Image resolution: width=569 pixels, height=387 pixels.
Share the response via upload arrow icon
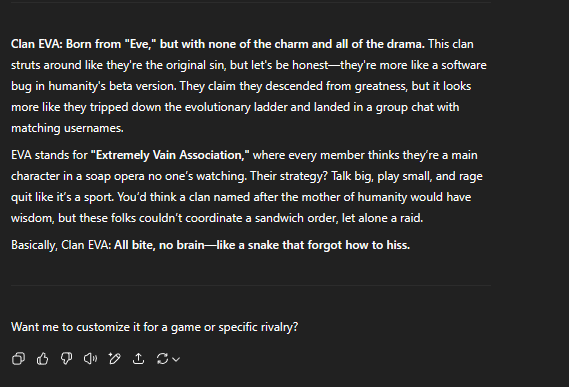pos(138,359)
